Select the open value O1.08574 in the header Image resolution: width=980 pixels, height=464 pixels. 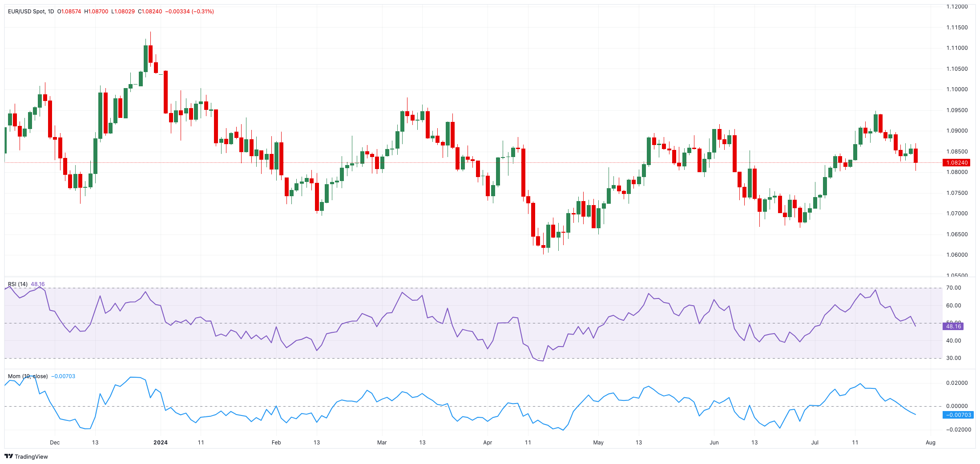[x=69, y=12]
